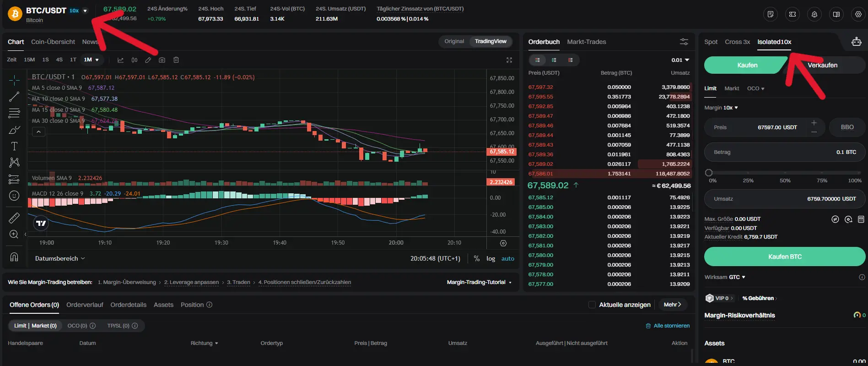Show info icon beside Wirksam GTC

[x=862, y=277]
